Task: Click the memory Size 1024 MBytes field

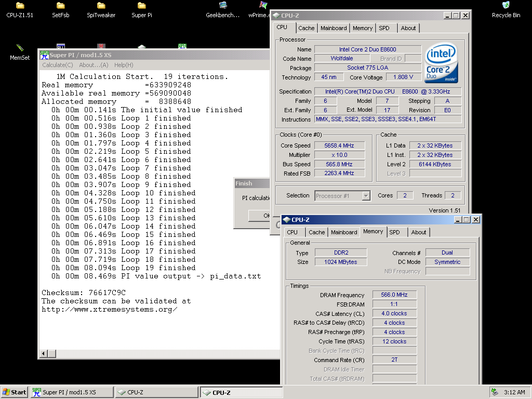Action: pos(341,262)
